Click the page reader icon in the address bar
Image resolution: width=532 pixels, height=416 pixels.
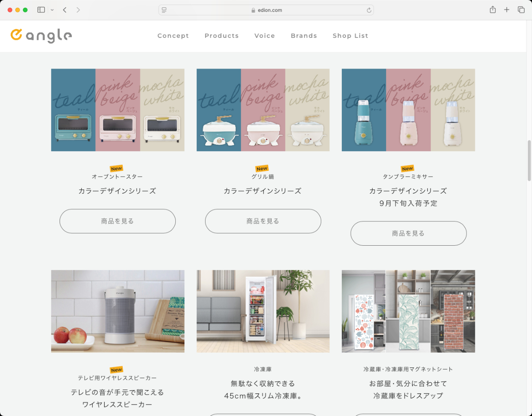pos(164,10)
